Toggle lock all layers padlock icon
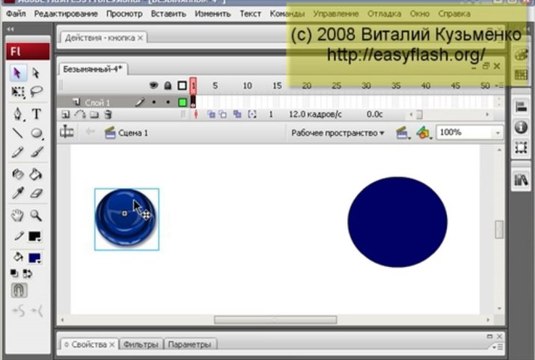 pos(168,85)
